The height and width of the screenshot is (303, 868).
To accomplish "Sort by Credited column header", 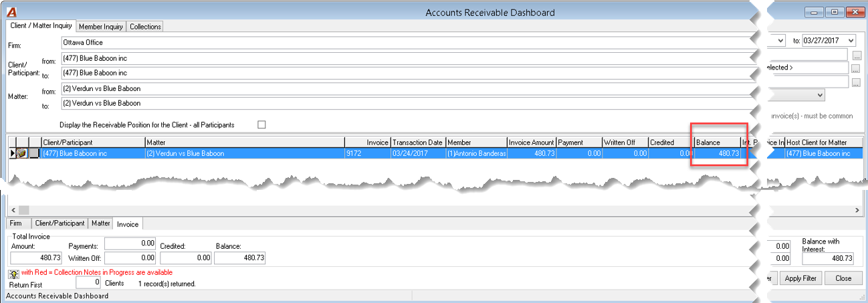I will click(x=671, y=142).
